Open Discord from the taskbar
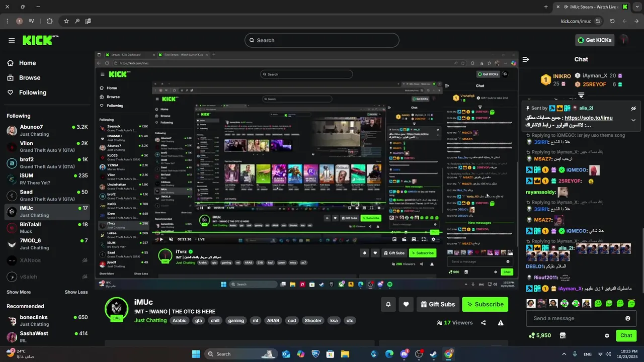The image size is (644, 362). pos(404,354)
